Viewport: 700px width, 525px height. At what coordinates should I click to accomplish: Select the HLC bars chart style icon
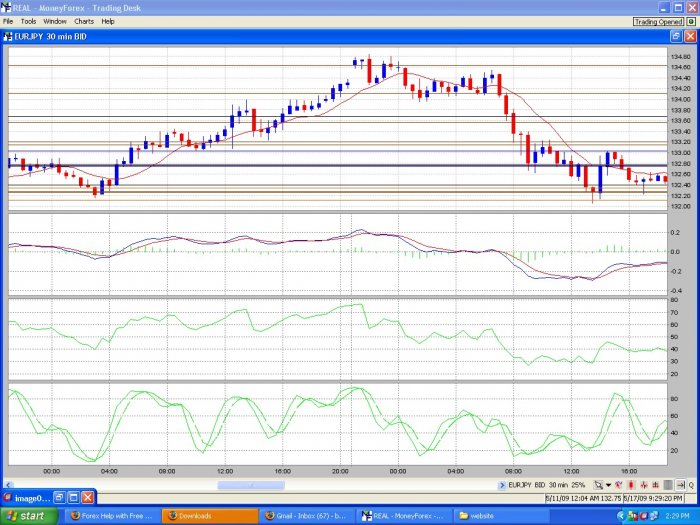(655, 485)
